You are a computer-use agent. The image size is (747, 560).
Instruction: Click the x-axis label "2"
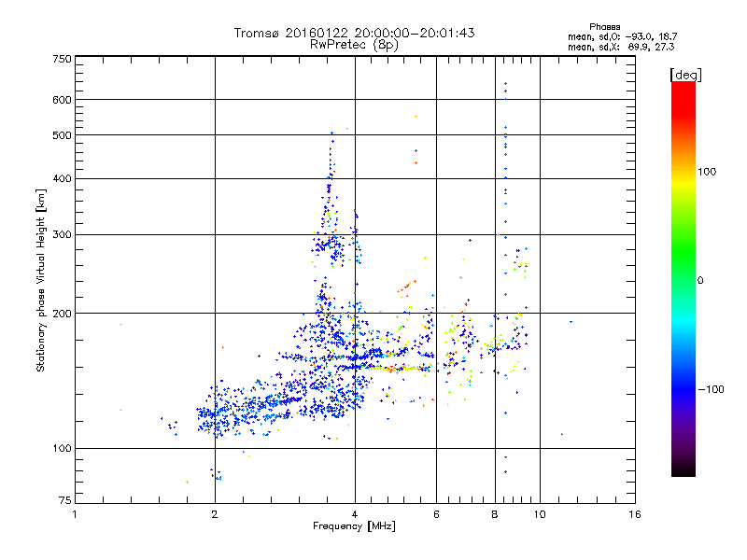pyautogui.click(x=215, y=514)
